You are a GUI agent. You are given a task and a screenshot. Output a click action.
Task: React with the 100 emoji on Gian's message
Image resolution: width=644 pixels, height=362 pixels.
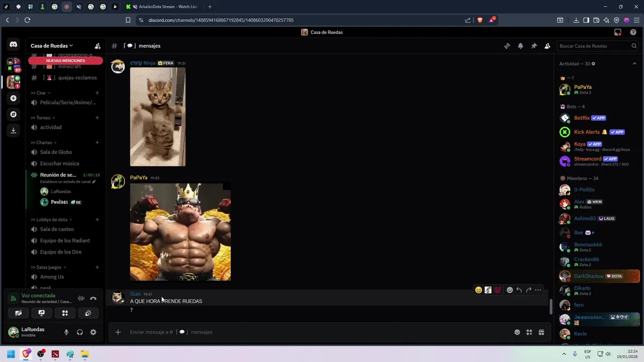[x=498, y=290]
